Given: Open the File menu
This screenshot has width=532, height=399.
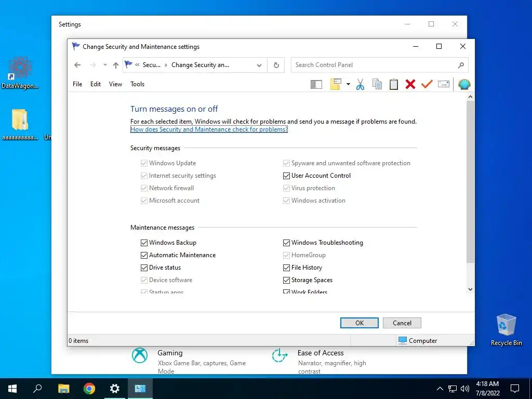Looking at the screenshot, I should [77, 84].
